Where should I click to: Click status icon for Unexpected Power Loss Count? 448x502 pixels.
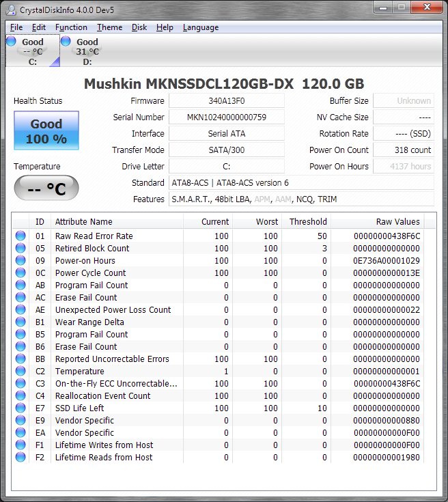click(x=20, y=309)
